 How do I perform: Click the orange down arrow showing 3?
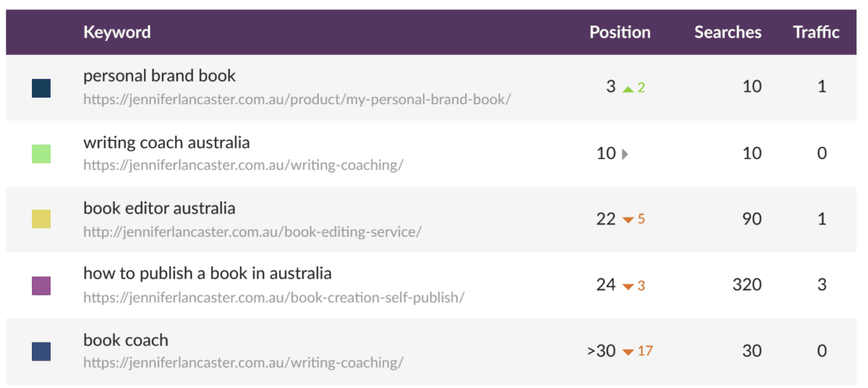[x=628, y=286]
